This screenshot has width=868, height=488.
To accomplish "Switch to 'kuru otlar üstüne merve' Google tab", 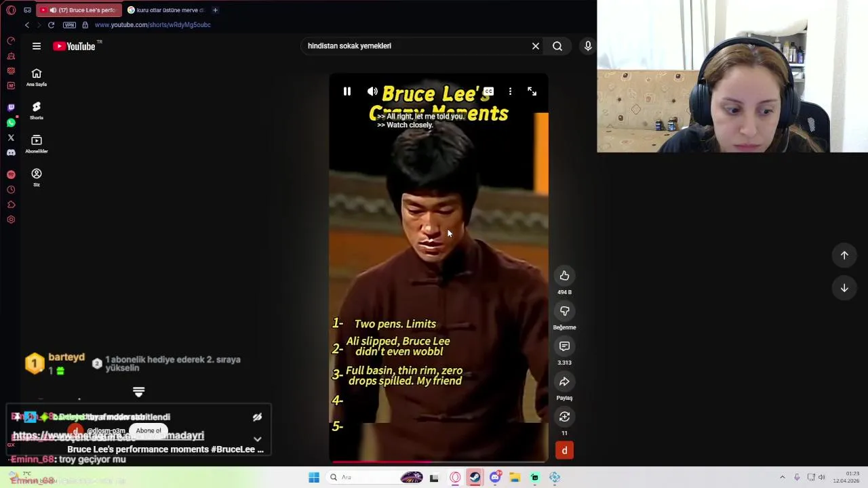I will click(166, 10).
